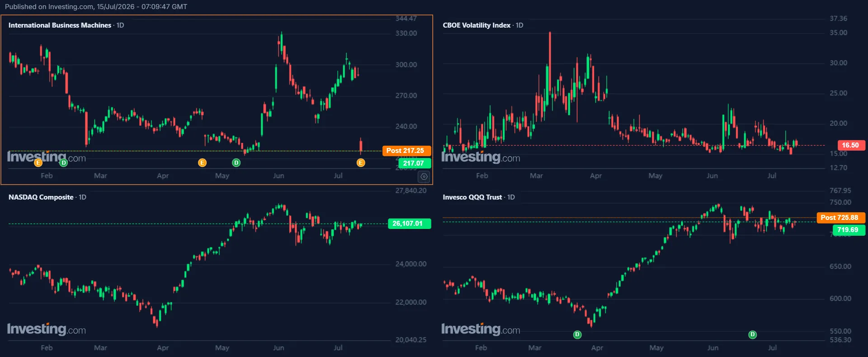Open the May dividend marker on IBM chart

[x=236, y=162]
